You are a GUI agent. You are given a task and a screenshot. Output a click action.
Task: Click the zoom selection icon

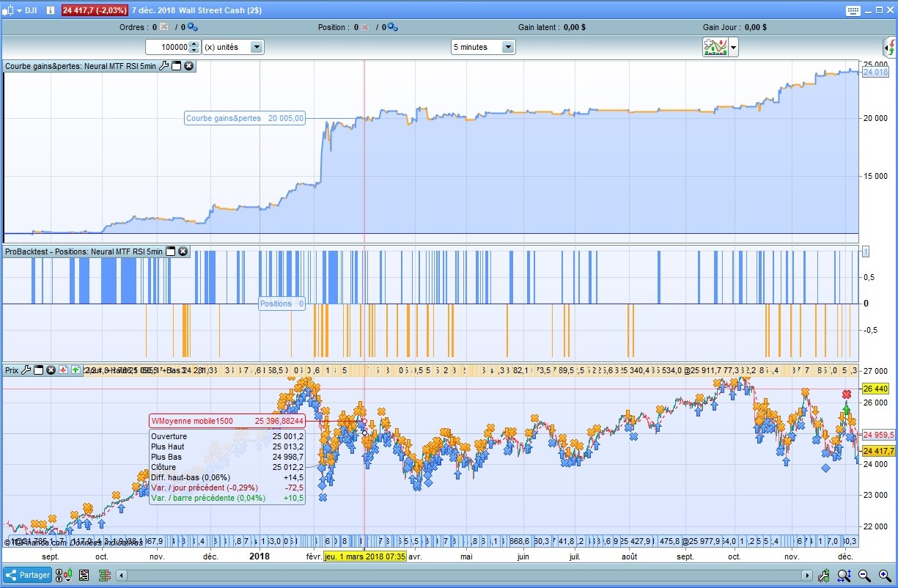tap(844, 576)
